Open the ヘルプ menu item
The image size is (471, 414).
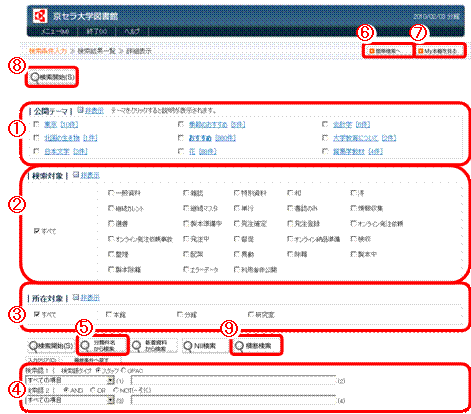click(132, 31)
